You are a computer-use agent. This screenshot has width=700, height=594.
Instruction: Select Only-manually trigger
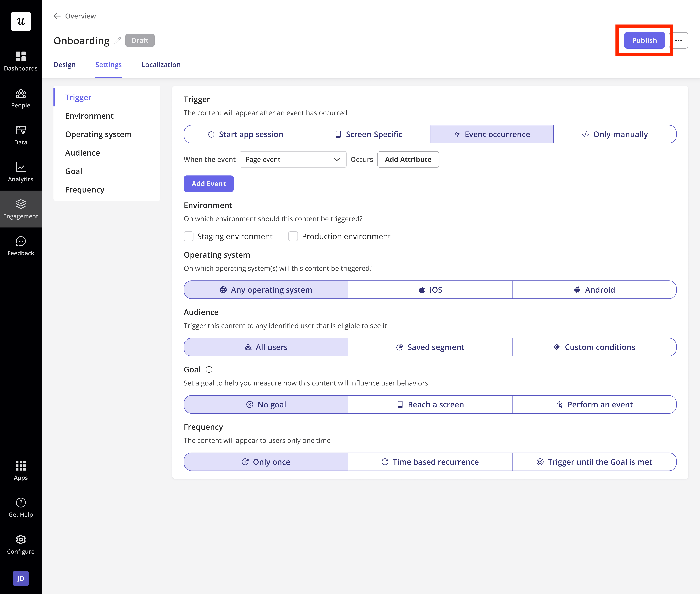pos(615,134)
